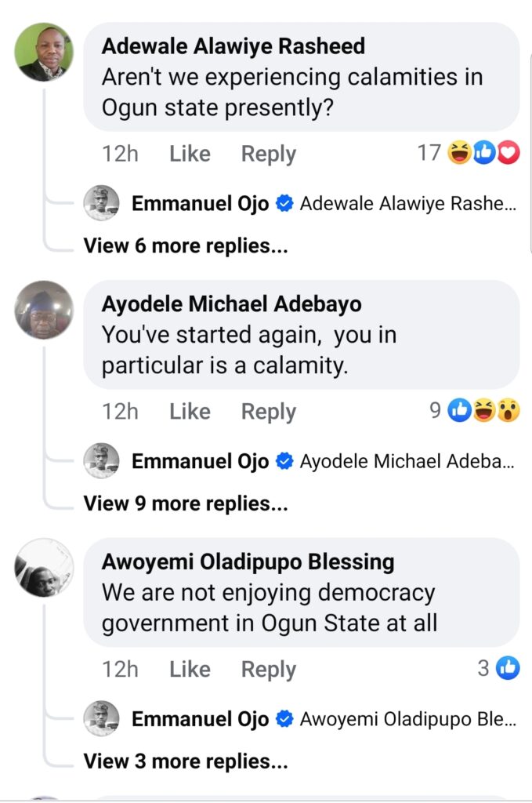Open Awoyemi Oladipupo Blessing's profile name link
The width and height of the screenshot is (532, 803).
pos(248,561)
